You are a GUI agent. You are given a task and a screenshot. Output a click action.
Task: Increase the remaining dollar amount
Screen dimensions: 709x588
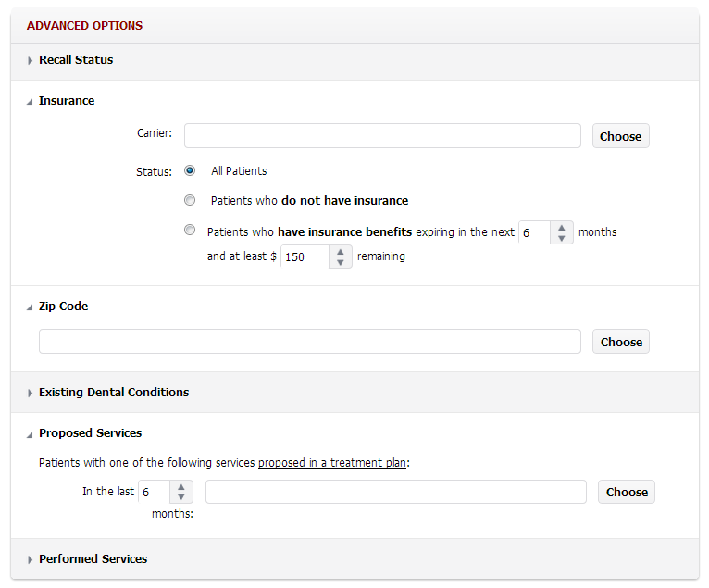(x=341, y=251)
